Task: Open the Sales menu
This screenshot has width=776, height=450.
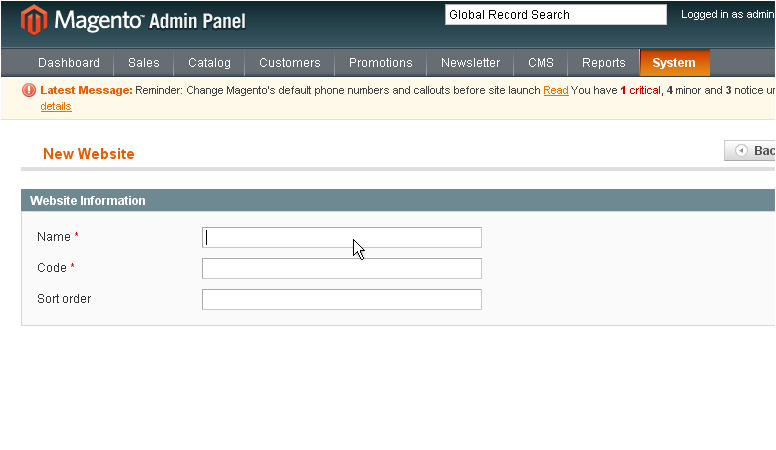Action: [x=144, y=63]
